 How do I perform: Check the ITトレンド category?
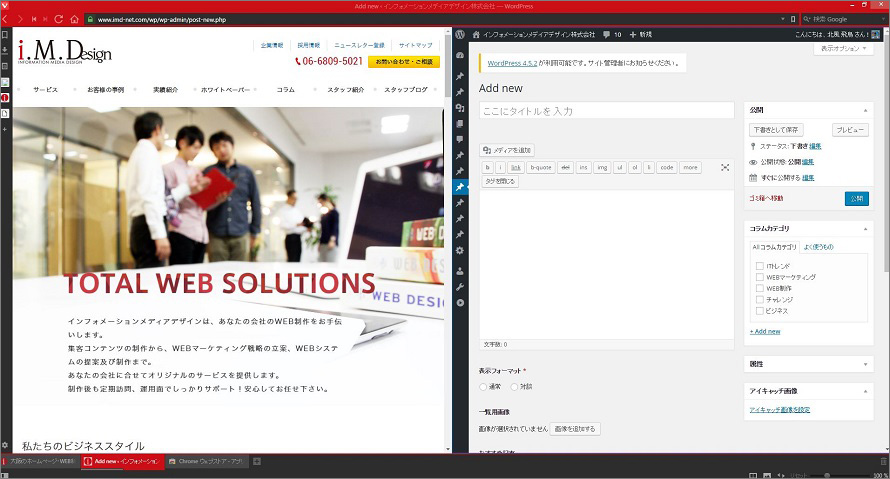click(759, 266)
